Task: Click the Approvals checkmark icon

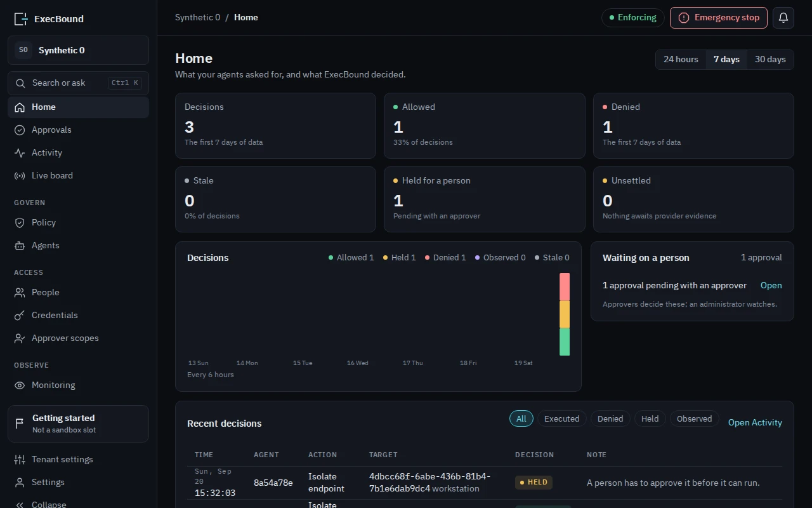Action: (x=20, y=130)
